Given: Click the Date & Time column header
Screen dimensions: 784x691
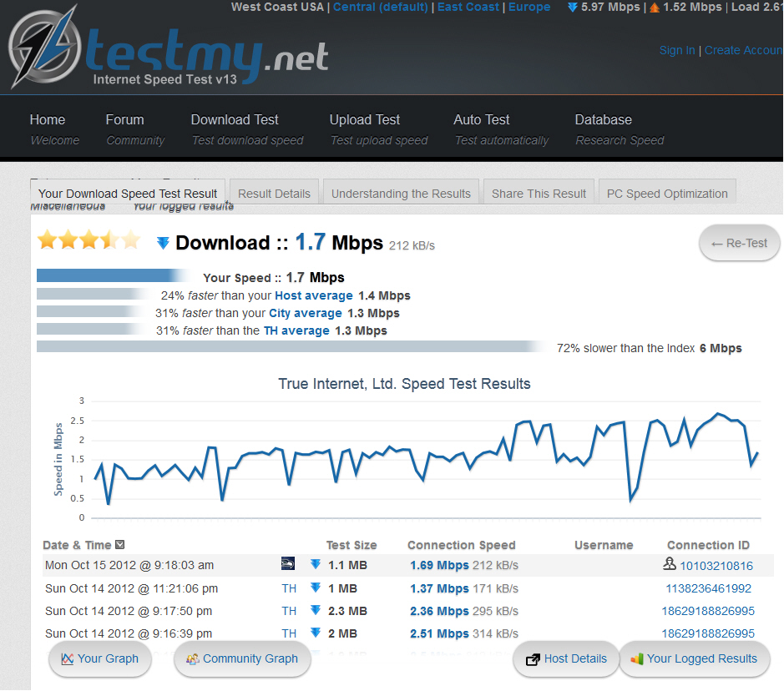Looking at the screenshot, I should [77, 545].
